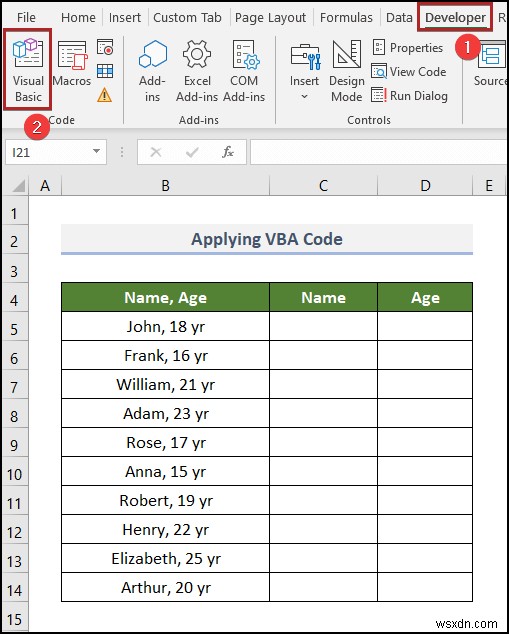Select cell 'Arthur, 20 yr'

165,588
